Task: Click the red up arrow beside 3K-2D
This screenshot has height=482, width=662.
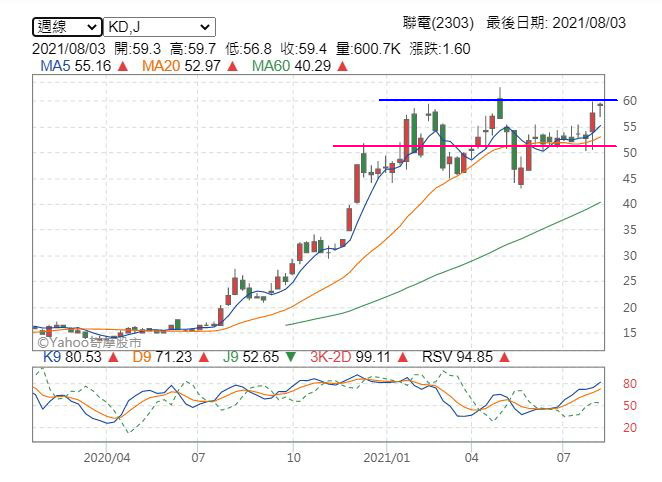Action: point(403,358)
